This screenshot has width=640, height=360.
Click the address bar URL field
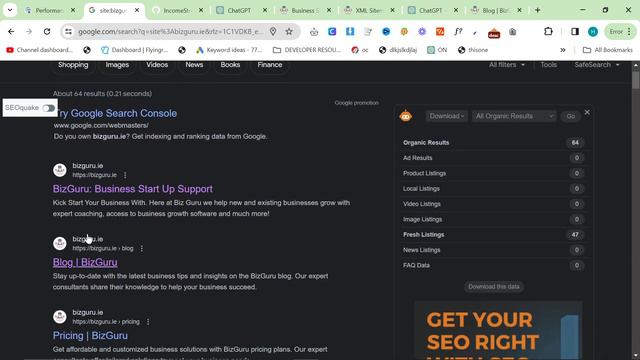pos(171,31)
